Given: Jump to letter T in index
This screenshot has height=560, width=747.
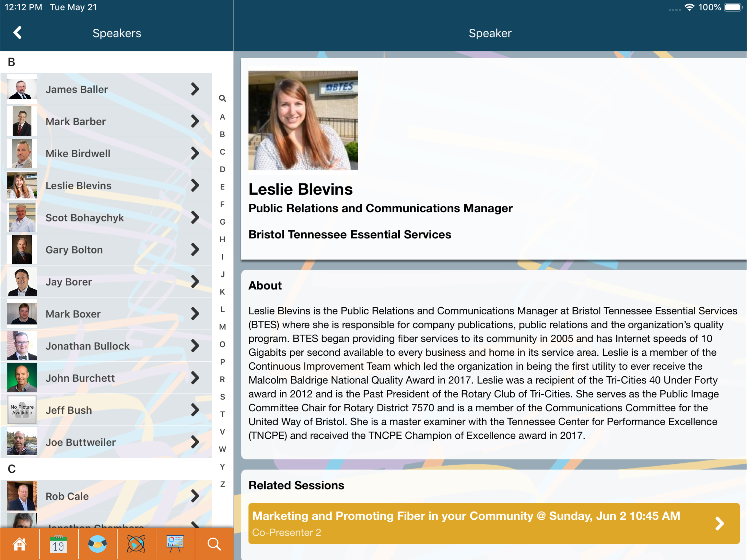Looking at the screenshot, I should [x=222, y=415].
